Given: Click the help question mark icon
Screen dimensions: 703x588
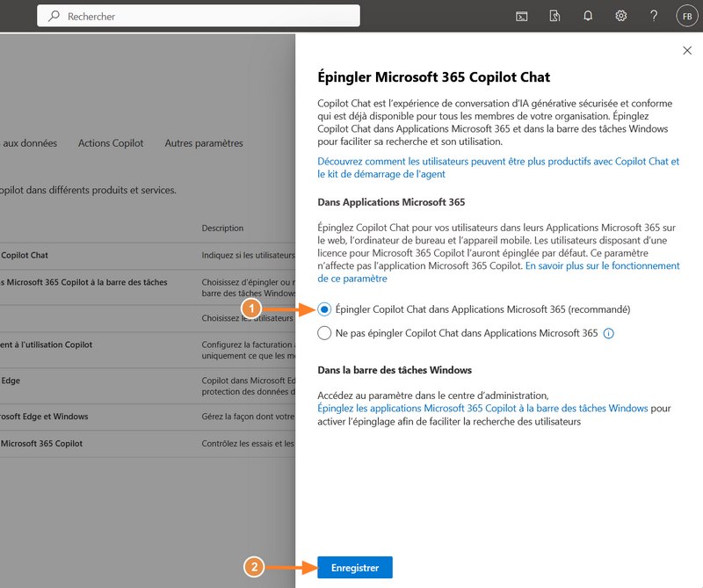Looking at the screenshot, I should 654,16.
